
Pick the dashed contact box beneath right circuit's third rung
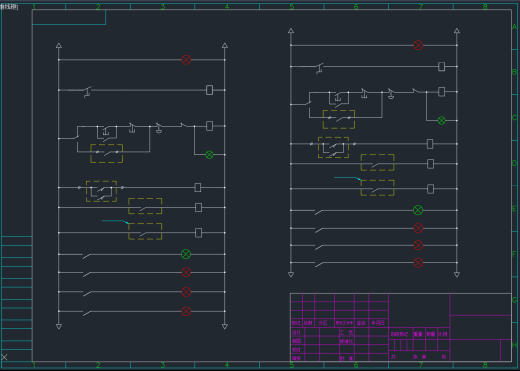[x=339, y=119]
